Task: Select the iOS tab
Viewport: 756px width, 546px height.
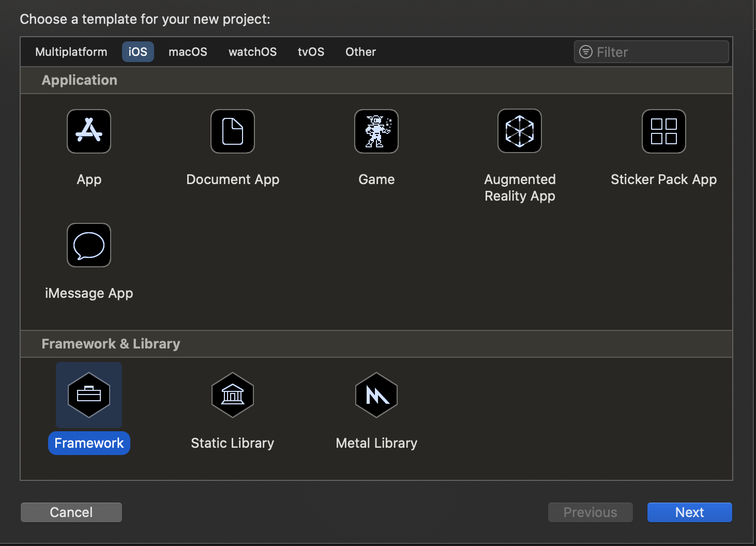Action: coord(138,52)
